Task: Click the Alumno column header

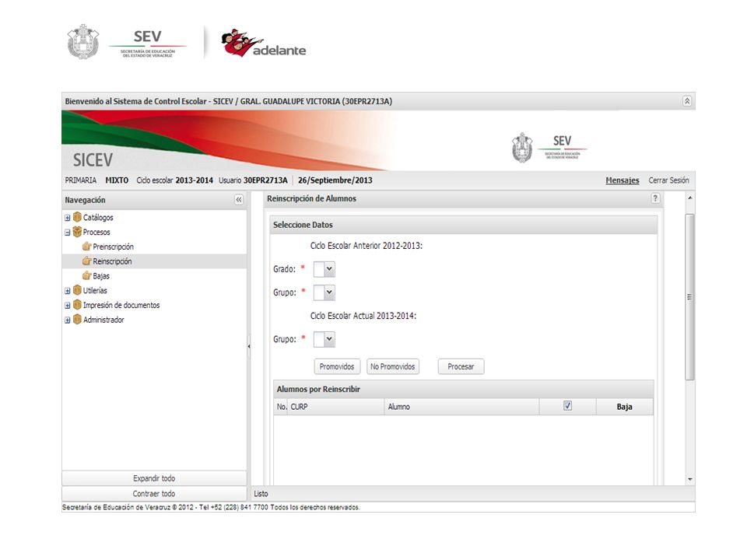Action: click(x=461, y=407)
